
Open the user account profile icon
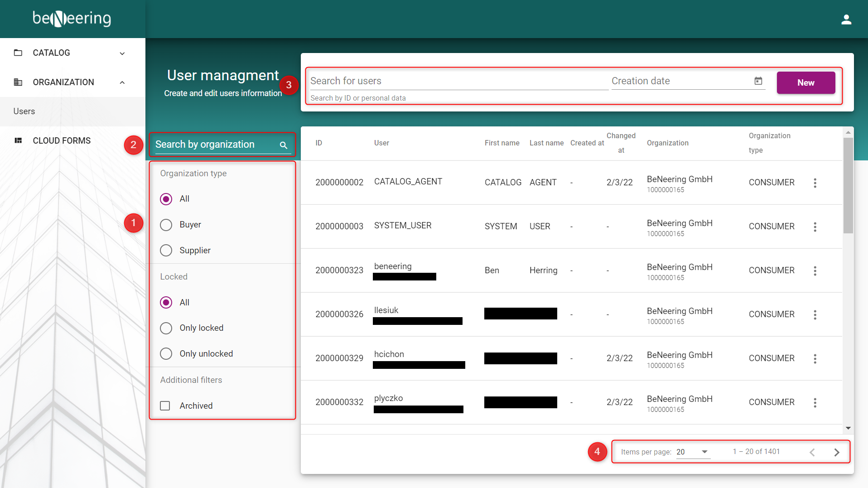pyautogui.click(x=846, y=19)
